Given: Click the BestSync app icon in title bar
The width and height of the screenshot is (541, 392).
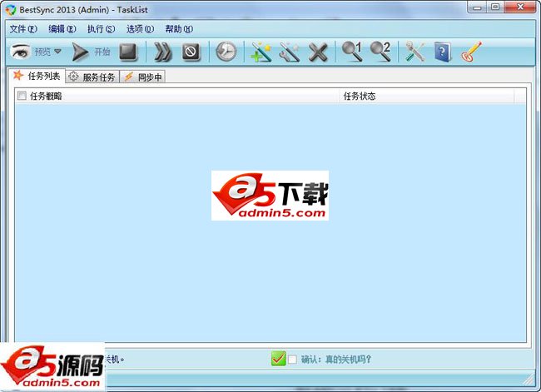Looking at the screenshot, I should [x=11, y=10].
